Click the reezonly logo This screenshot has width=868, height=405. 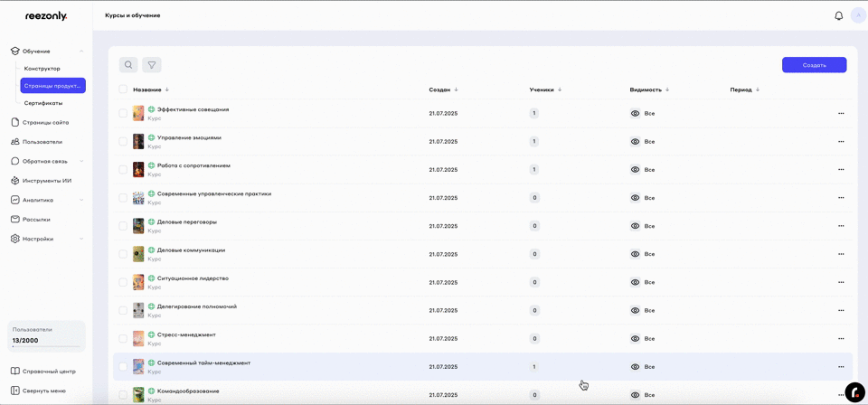point(46,16)
